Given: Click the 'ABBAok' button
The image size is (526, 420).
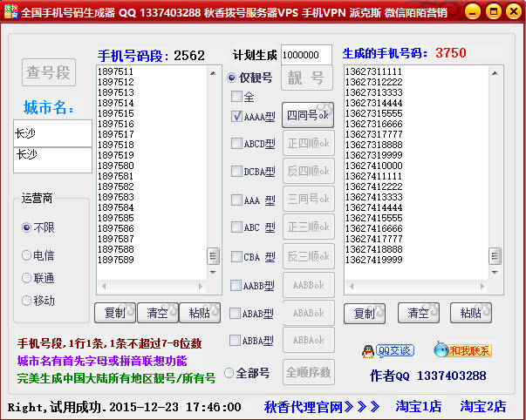Looking at the screenshot, I should click(x=308, y=340).
